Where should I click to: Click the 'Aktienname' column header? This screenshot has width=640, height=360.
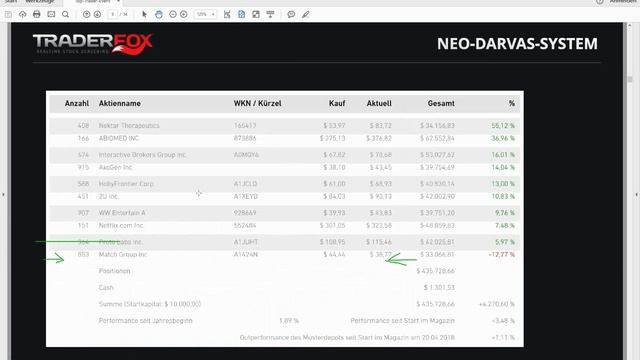pos(120,103)
